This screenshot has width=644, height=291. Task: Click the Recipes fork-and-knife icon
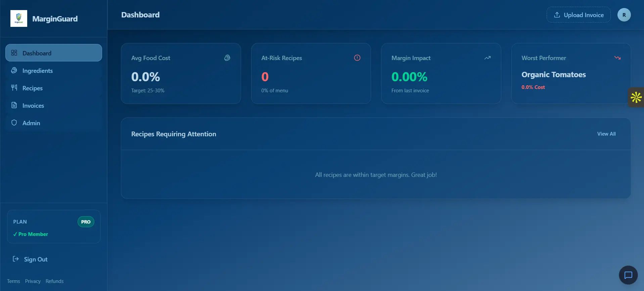tap(14, 88)
